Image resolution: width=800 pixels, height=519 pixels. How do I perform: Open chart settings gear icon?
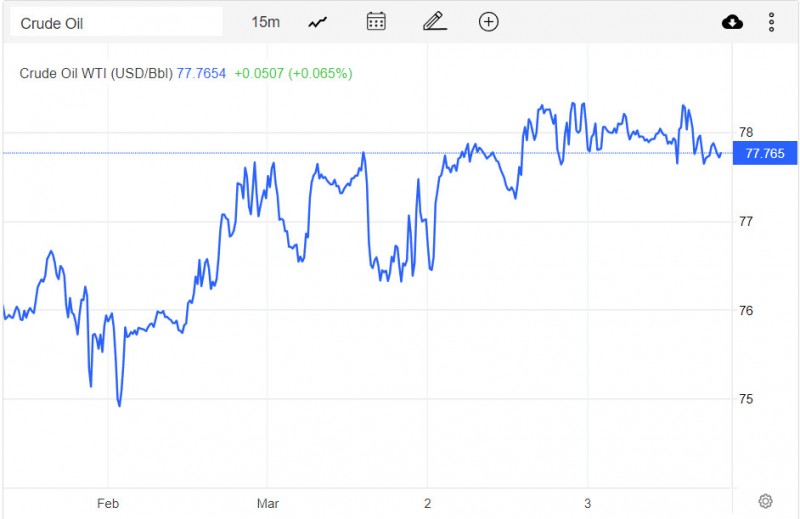pos(765,501)
